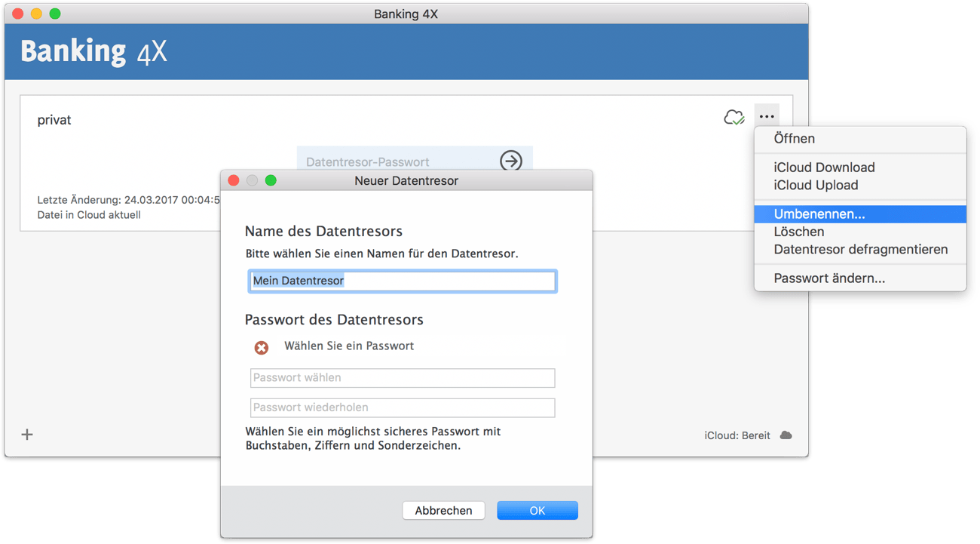Focus the Mein Datentresor name field
The height and width of the screenshot is (544, 980).
pos(403,281)
